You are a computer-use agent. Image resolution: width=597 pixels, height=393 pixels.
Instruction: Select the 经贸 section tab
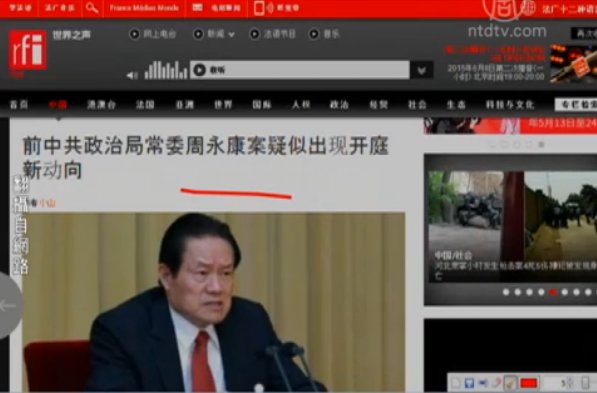coord(378,104)
